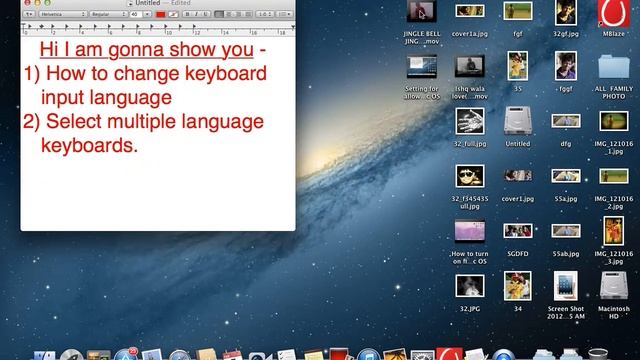The width and height of the screenshot is (640, 360).
Task: Select Untitled disk drive icon
Action: 518,126
